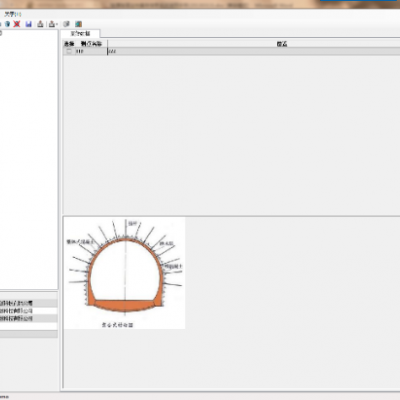400x400 pixels.
Task: Click the first stamp-shaped toolbar icon
Action: click(40, 24)
